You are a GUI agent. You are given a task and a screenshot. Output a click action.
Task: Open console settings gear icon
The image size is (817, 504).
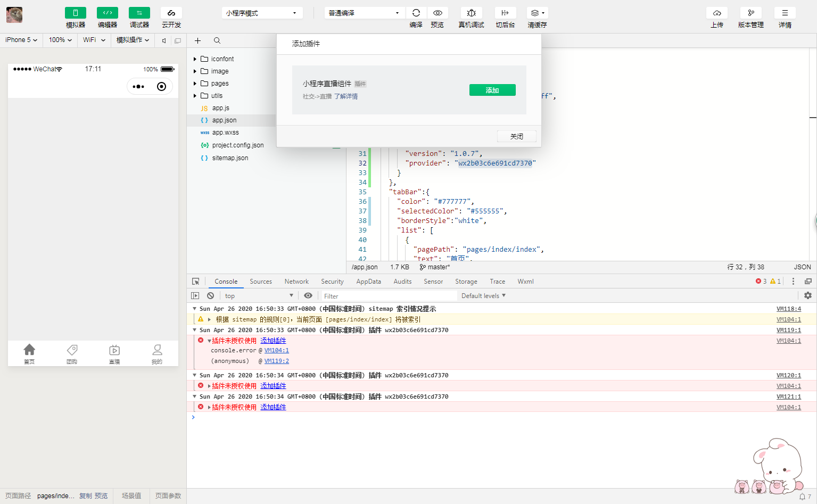tap(808, 296)
